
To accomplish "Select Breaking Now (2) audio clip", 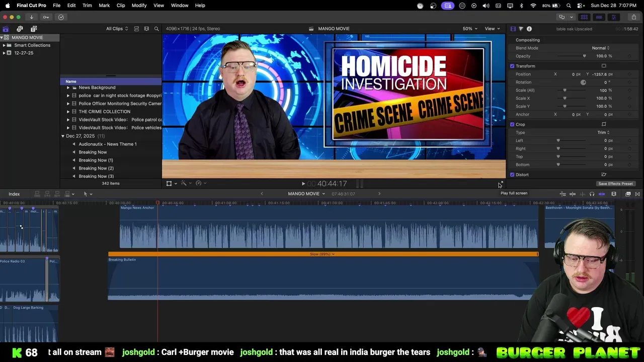I will pos(96,168).
